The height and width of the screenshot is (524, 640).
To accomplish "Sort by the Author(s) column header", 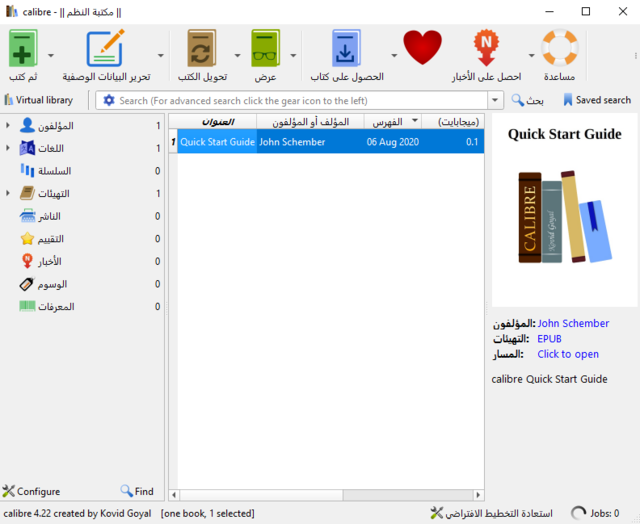I will (x=310, y=122).
